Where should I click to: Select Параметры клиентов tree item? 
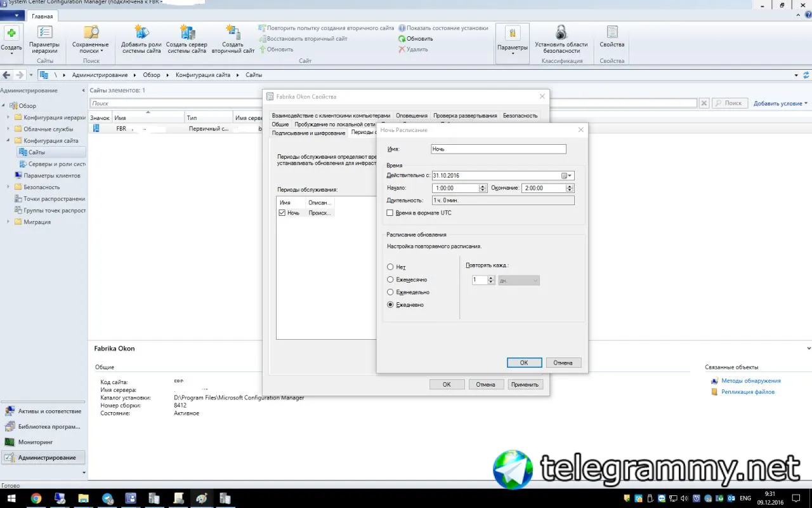click(47, 176)
